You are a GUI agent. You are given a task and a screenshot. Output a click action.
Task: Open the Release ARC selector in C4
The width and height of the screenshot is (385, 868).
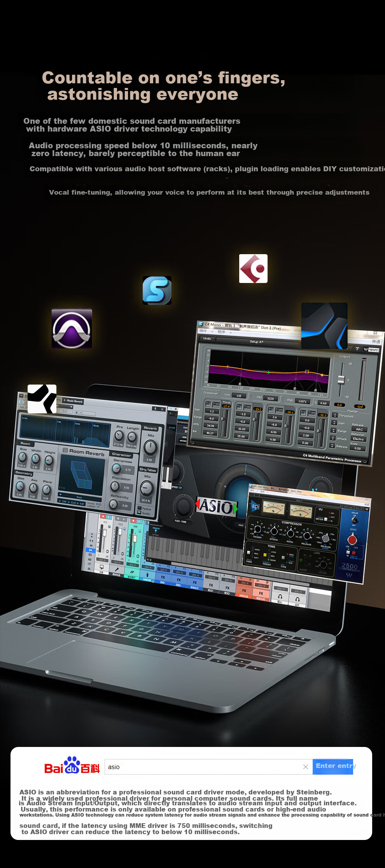(x=359, y=429)
